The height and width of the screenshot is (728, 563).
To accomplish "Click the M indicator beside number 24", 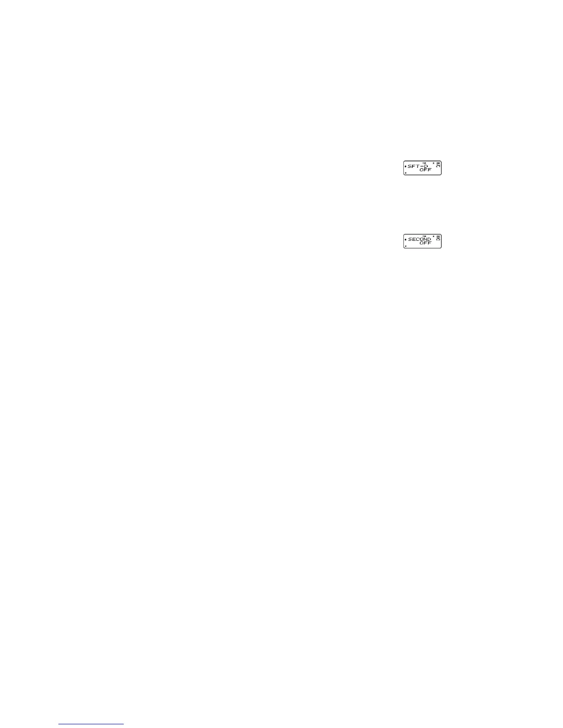I will point(433,163).
